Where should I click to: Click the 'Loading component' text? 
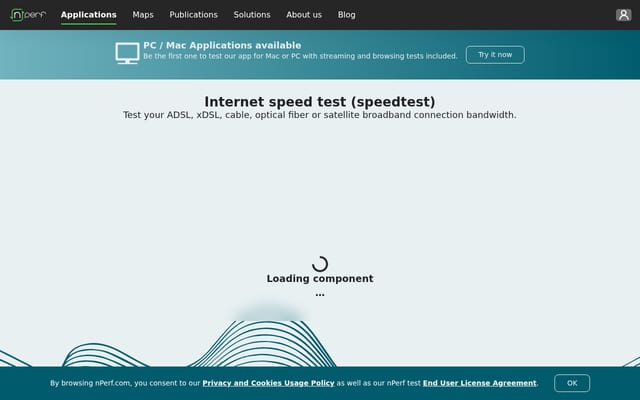(x=320, y=278)
